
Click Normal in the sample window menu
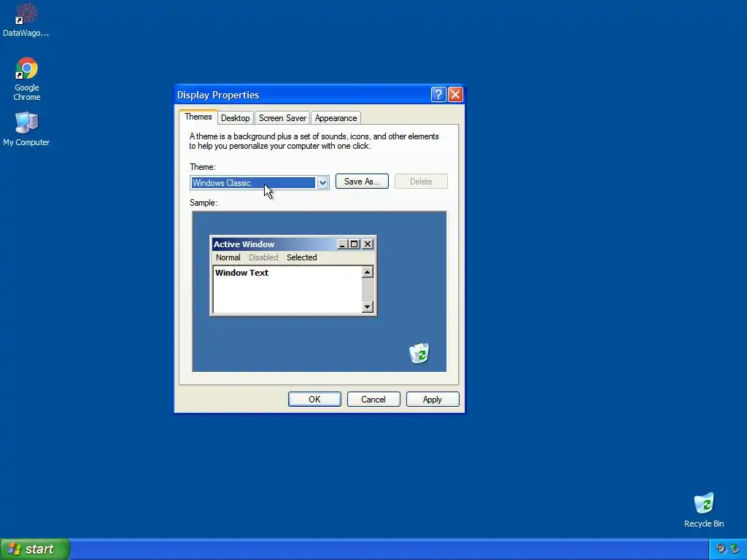pos(228,257)
